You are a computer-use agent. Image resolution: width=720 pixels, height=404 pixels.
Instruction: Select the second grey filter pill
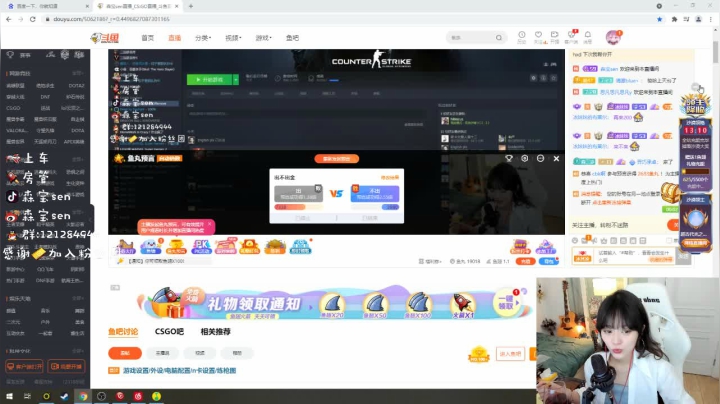point(163,353)
